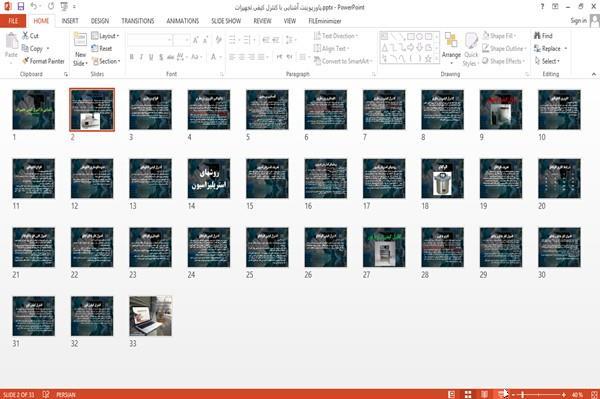Select slide 27 thumbnail
Viewport: 600px width, 399px height.
(x=384, y=247)
